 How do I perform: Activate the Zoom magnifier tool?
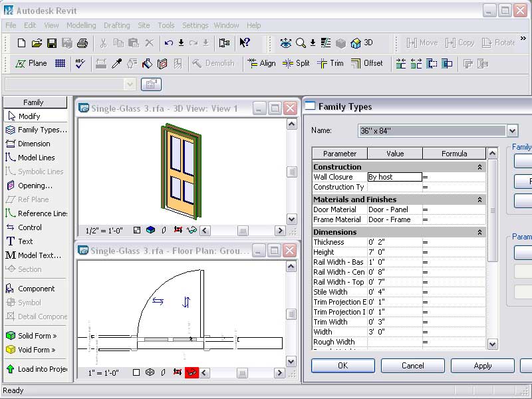point(301,43)
